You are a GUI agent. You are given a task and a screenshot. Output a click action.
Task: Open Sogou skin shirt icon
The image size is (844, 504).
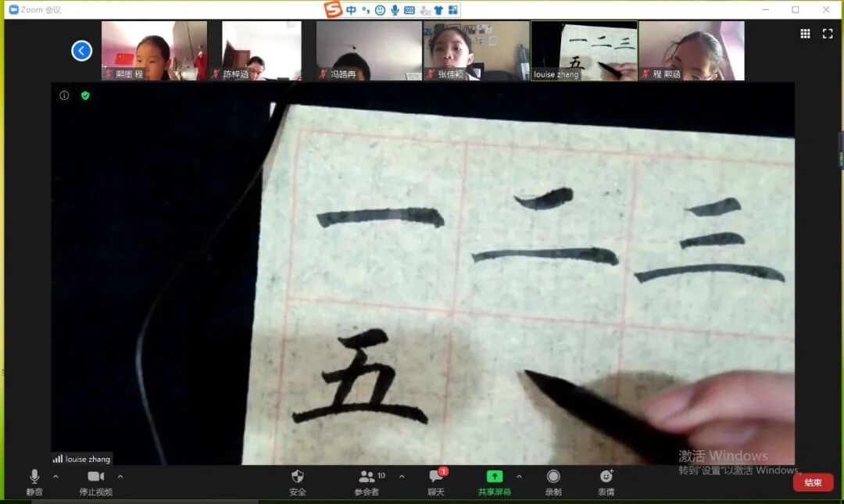(438, 9)
